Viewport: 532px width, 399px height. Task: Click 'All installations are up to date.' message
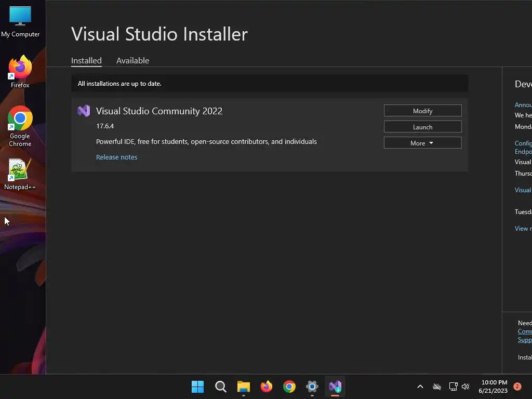coord(119,84)
